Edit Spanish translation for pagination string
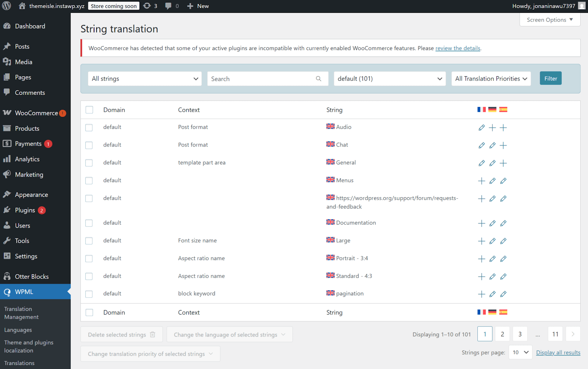This screenshot has width=588, height=369. tap(503, 294)
